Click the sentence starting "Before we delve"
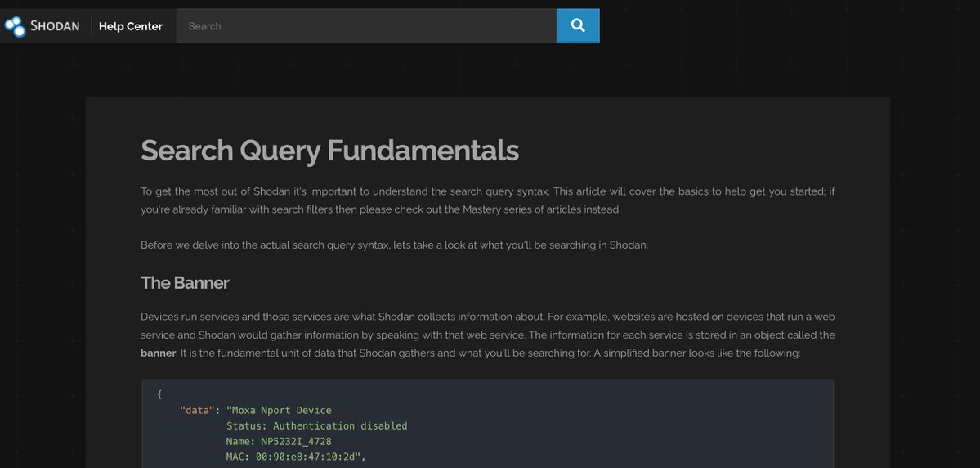 click(395, 245)
